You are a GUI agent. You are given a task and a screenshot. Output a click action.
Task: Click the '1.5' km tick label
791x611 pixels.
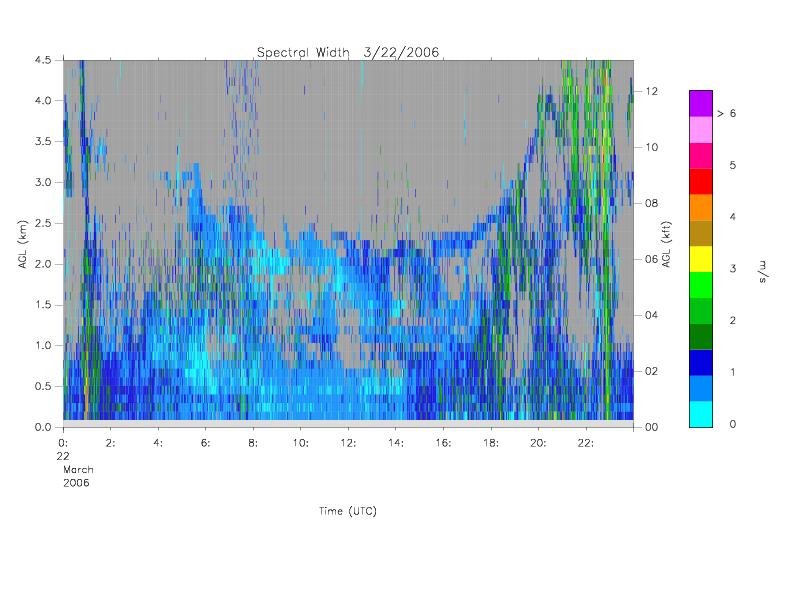click(x=43, y=305)
